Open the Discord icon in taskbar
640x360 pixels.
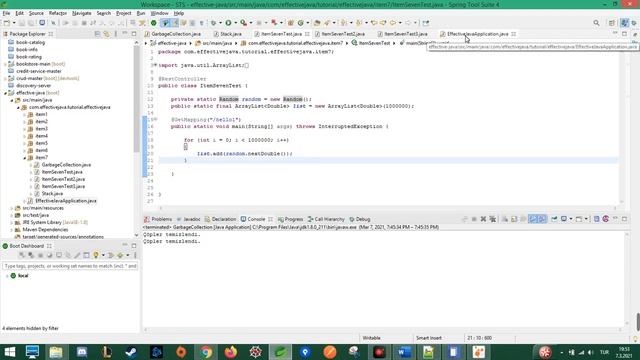tap(82, 352)
